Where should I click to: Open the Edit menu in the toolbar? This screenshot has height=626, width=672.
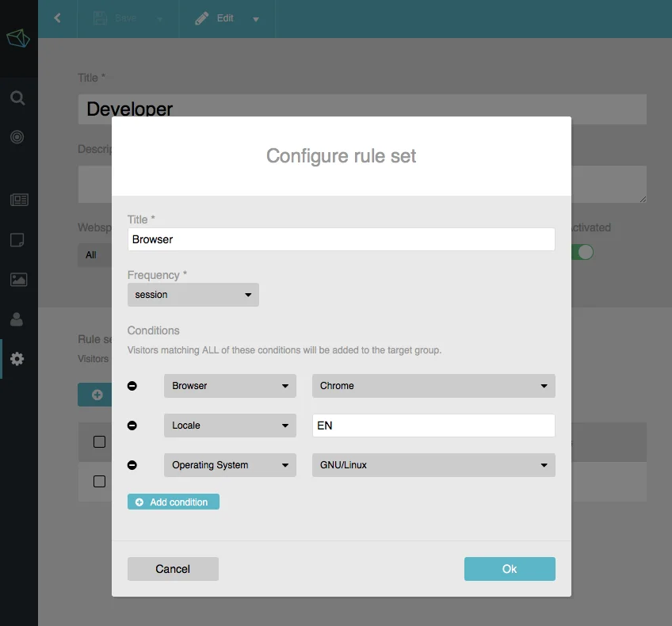coord(227,18)
